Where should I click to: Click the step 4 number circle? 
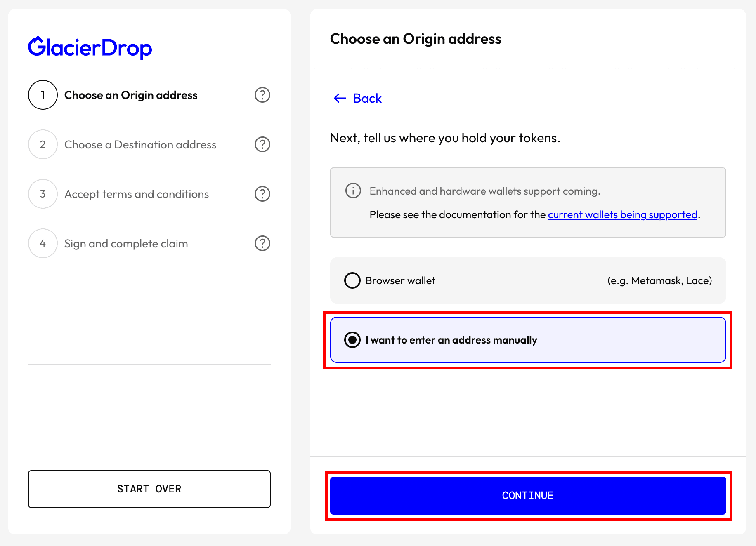(x=43, y=243)
